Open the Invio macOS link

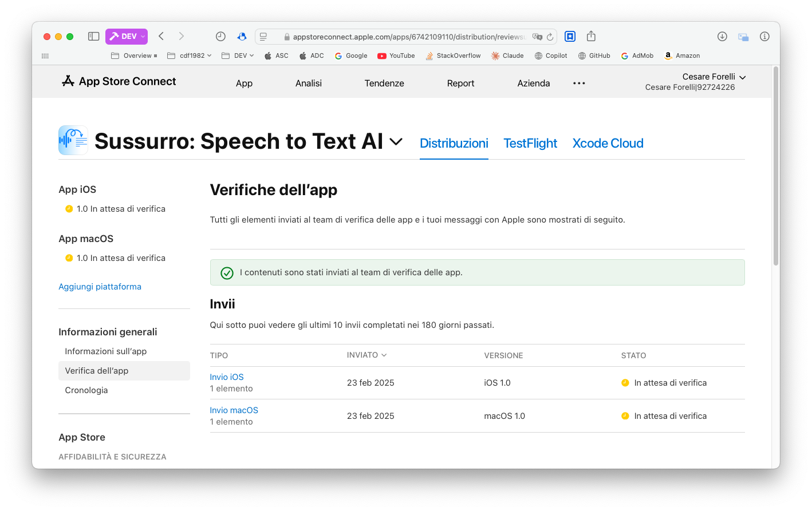click(234, 410)
